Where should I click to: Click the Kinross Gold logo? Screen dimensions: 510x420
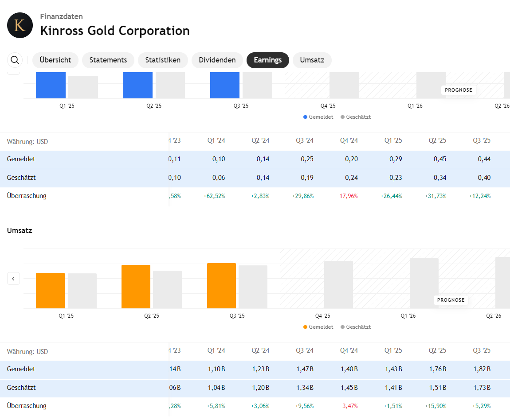(x=20, y=25)
